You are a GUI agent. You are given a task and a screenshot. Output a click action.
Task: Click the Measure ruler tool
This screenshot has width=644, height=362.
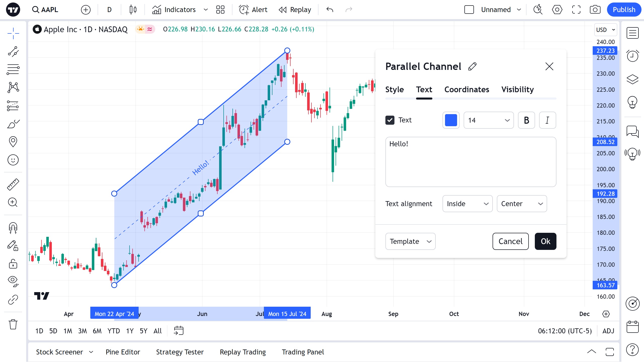pos(13,185)
